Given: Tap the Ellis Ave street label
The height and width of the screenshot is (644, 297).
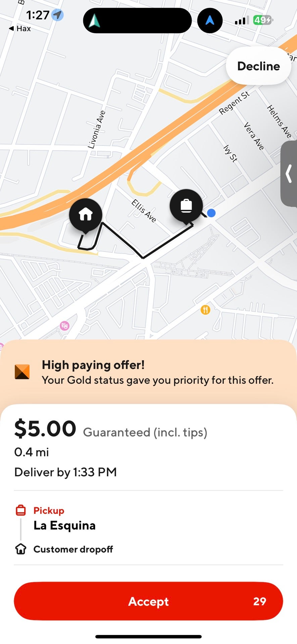Looking at the screenshot, I should click(144, 211).
